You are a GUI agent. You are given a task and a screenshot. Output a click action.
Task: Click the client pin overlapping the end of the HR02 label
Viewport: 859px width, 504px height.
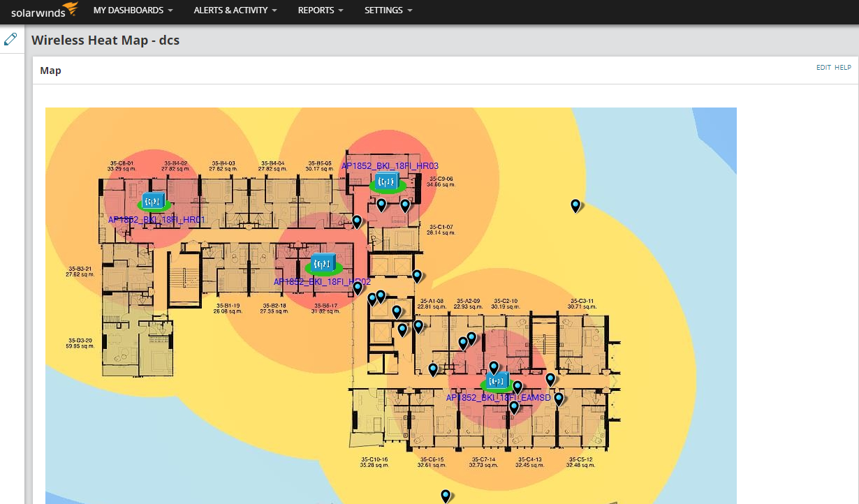coord(358,287)
